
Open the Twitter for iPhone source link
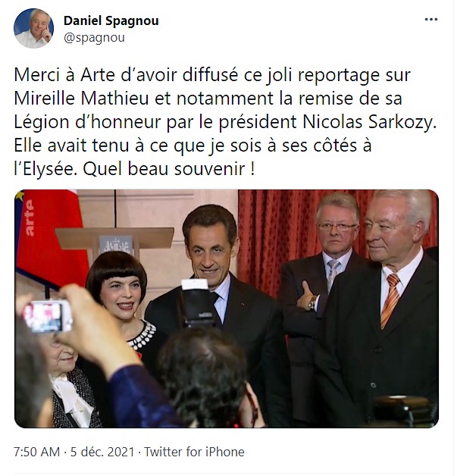pyautogui.click(x=194, y=452)
